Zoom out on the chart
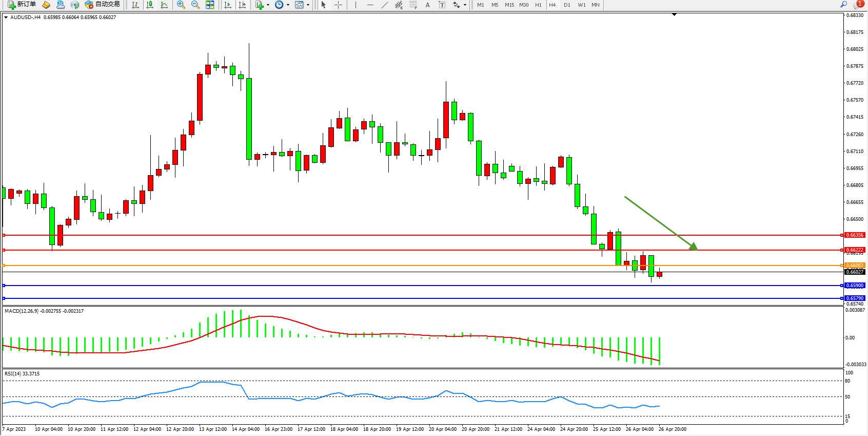The width and height of the screenshot is (868, 436). (x=195, y=5)
